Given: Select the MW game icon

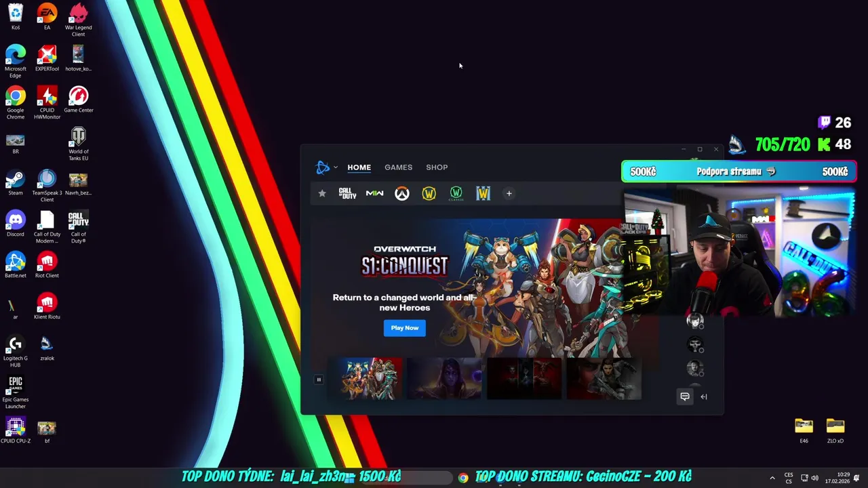Looking at the screenshot, I should click(x=374, y=194).
